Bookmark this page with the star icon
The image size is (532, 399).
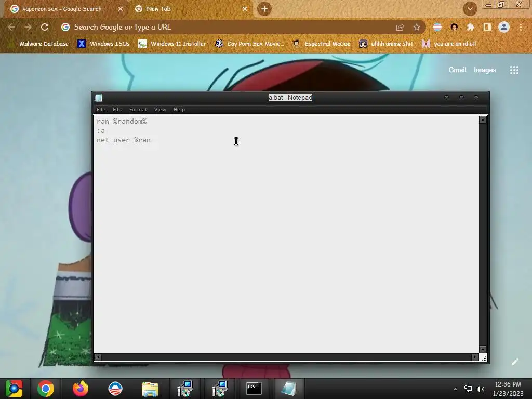pos(417,27)
